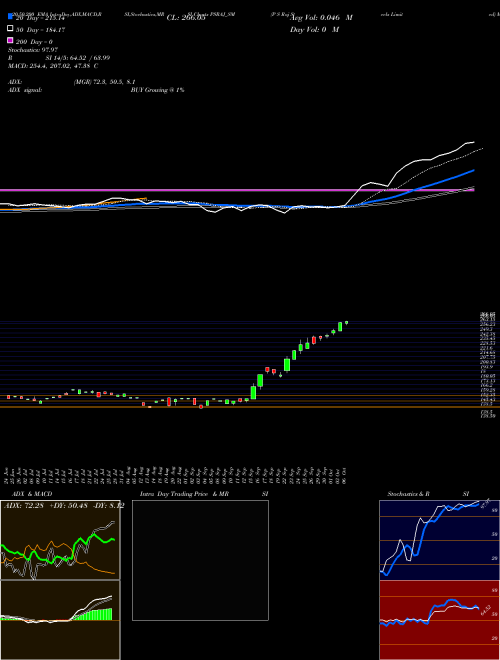Click the 'Intra Day Trading Price & MRSI' panel title
The width and height of the screenshot is (500, 660).
(x=204, y=494)
